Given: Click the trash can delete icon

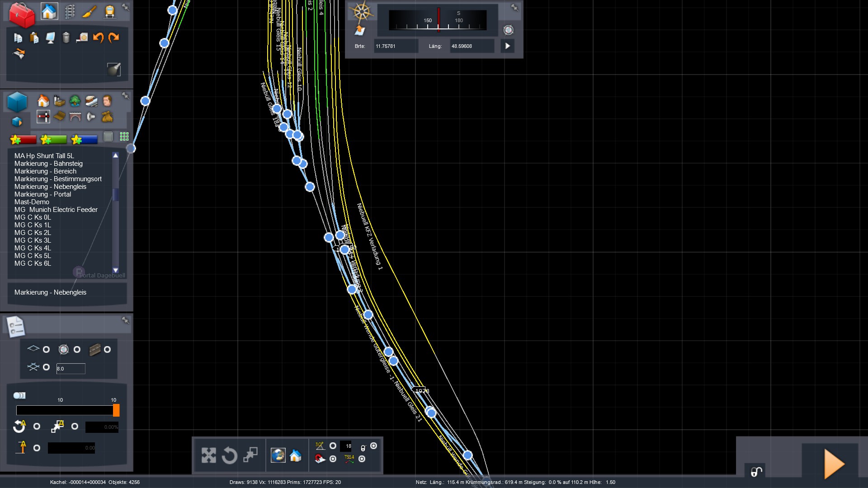Looking at the screenshot, I should 66,38.
